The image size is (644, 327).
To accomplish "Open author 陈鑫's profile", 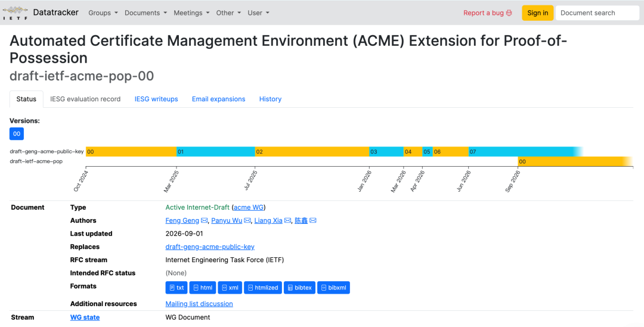I will tap(301, 221).
